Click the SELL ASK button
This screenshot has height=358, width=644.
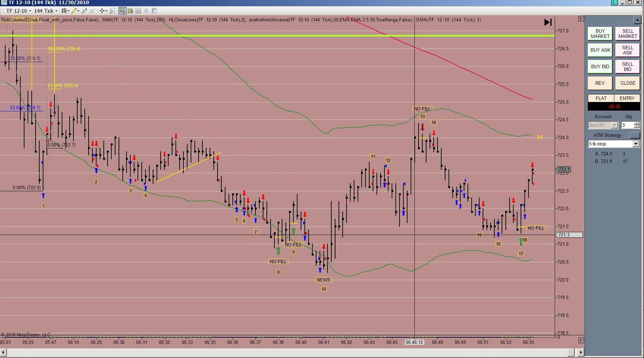point(627,50)
